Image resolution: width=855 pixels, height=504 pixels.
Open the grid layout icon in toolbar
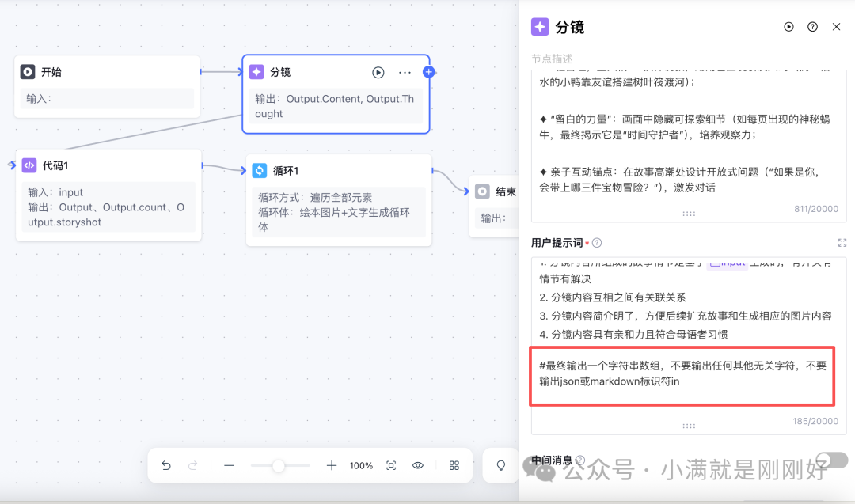(x=454, y=465)
